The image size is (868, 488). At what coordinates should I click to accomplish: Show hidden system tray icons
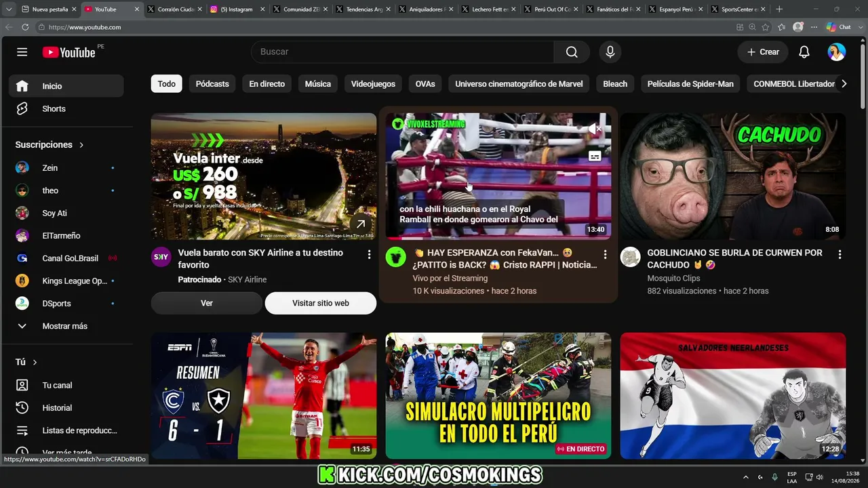pos(746,476)
